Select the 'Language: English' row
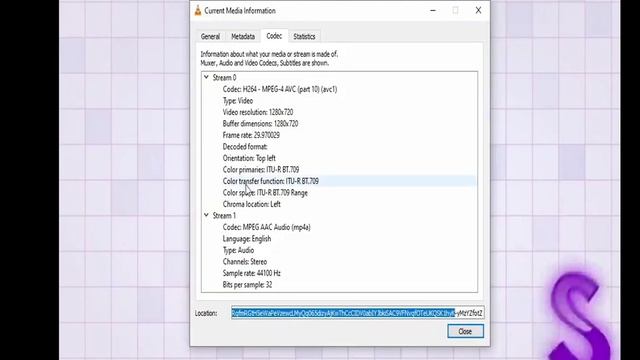This screenshot has height=360, width=640. point(247,238)
